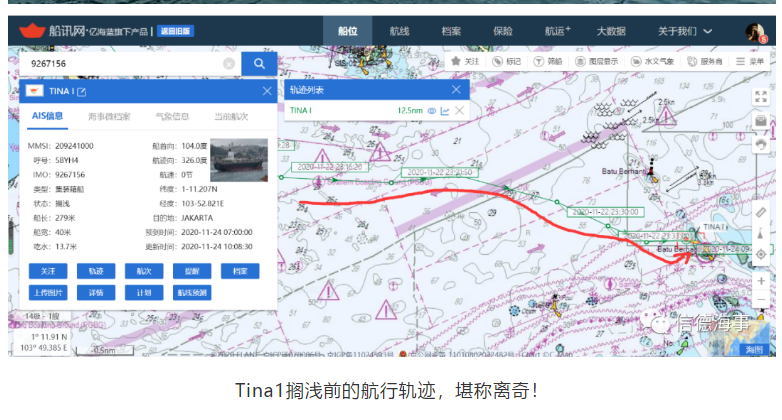Switch to the 航线 navigation tab
The height and width of the screenshot is (420, 782).
398,32
